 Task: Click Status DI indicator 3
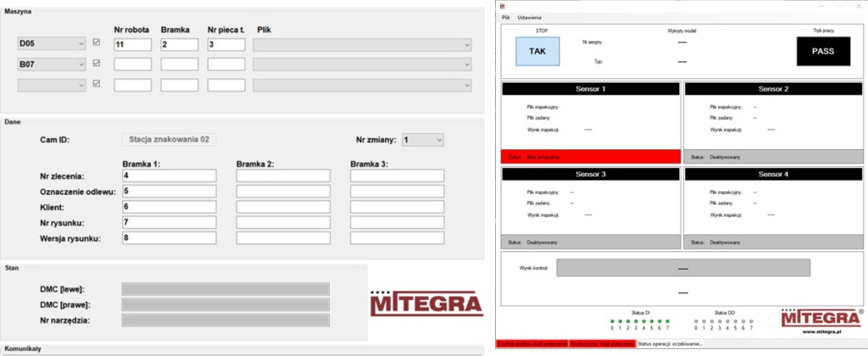tap(636, 321)
